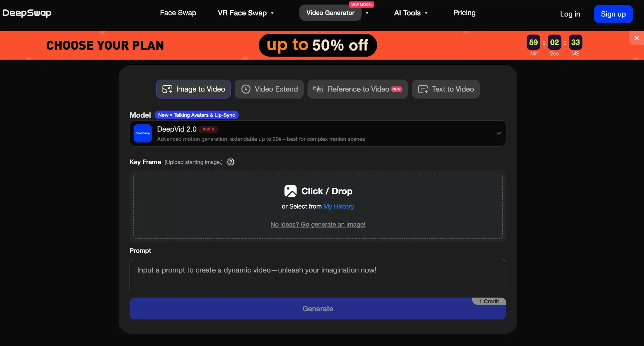Viewport: 644px width, 346px height.
Task: Expand the AI Tools dropdown arrow
Action: coord(426,13)
